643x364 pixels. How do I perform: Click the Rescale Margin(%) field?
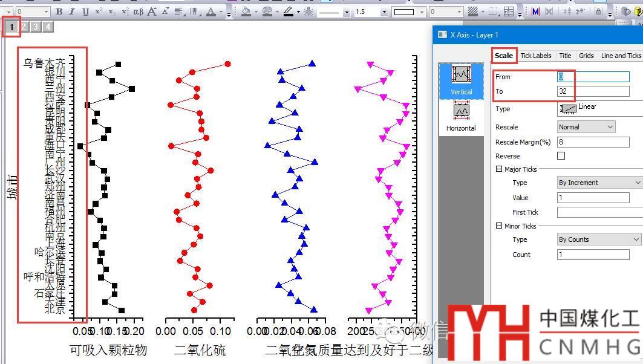[593, 142]
